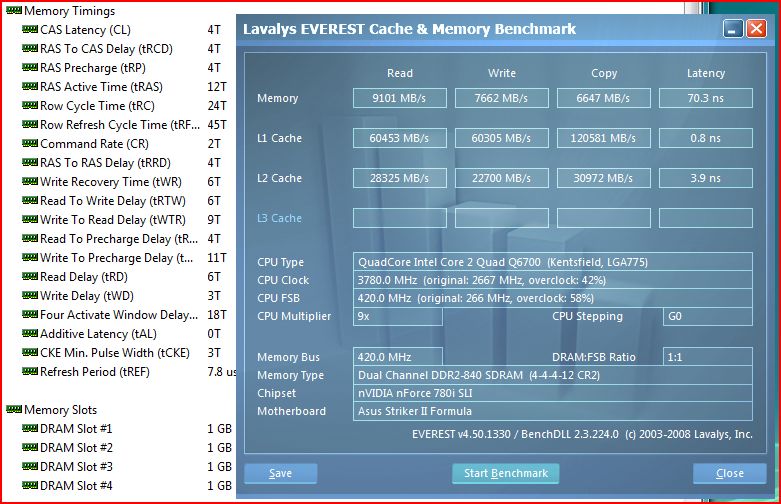Click the RAS To CAS Delay row icon
Viewport: 781px width, 504px height.
(30, 48)
